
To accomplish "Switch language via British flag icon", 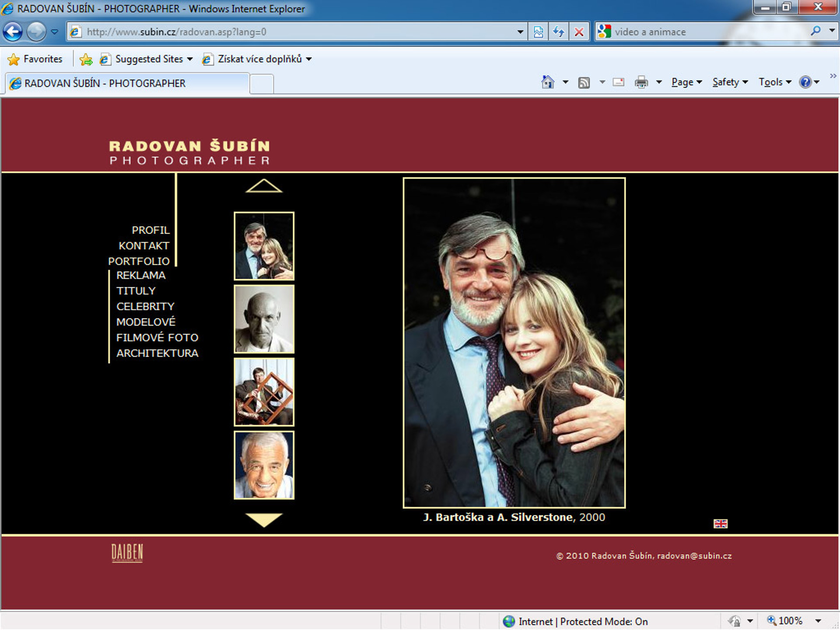I will coord(720,523).
